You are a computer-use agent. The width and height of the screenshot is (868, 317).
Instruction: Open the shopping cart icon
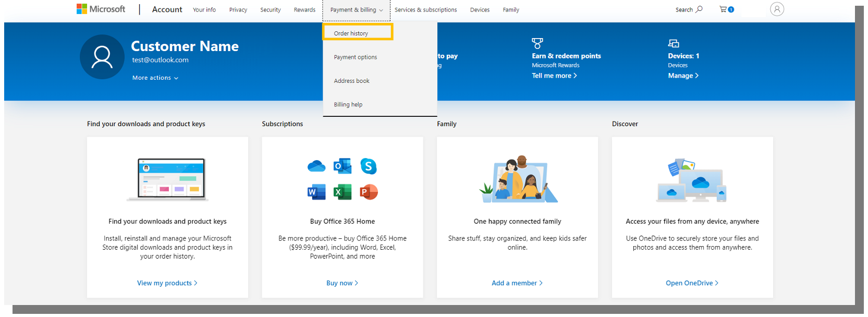[x=724, y=9]
